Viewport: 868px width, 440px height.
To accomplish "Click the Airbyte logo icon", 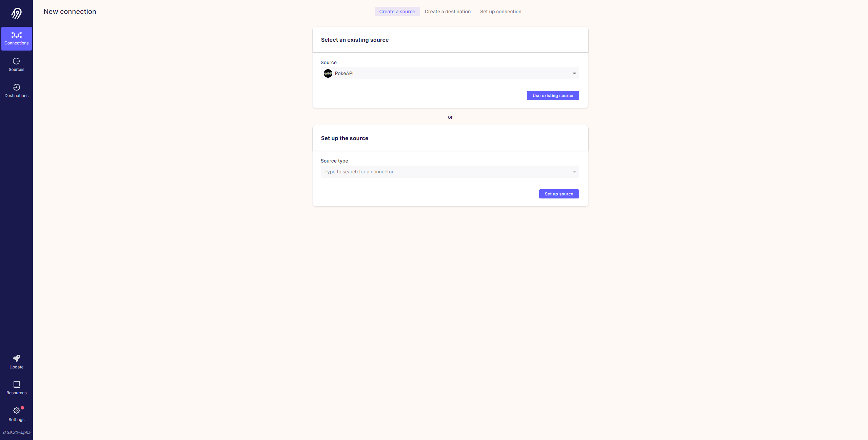I will pos(16,13).
